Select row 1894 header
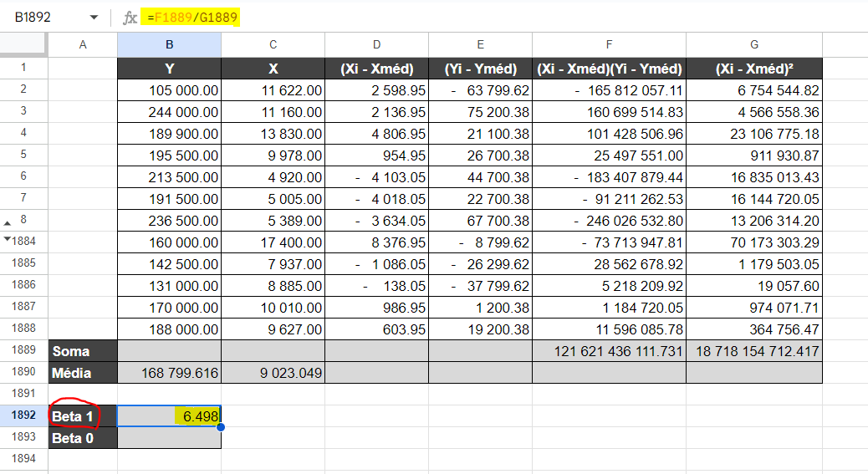The height and width of the screenshot is (474, 868). (23, 459)
